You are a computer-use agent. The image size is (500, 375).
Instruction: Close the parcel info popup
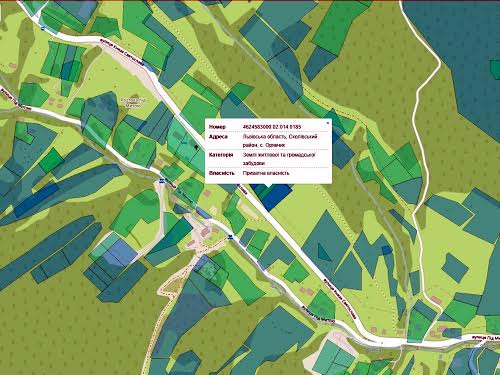tap(328, 123)
